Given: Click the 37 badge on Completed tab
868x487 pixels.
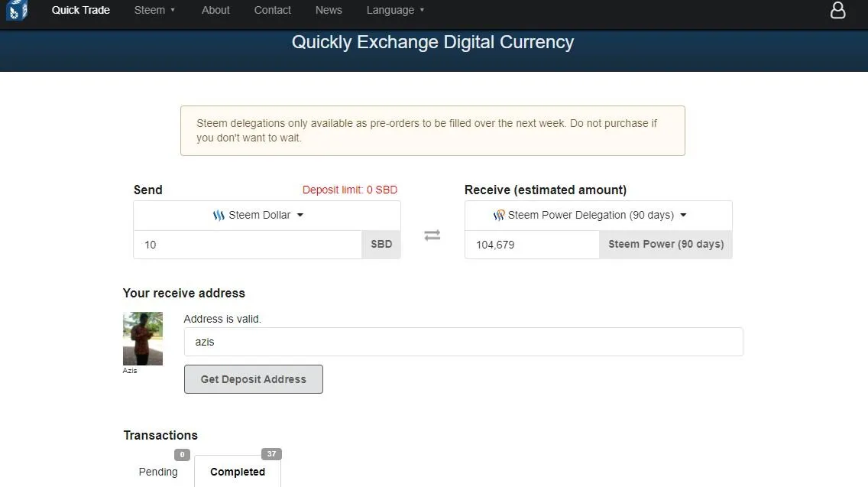Looking at the screenshot, I should (271, 454).
